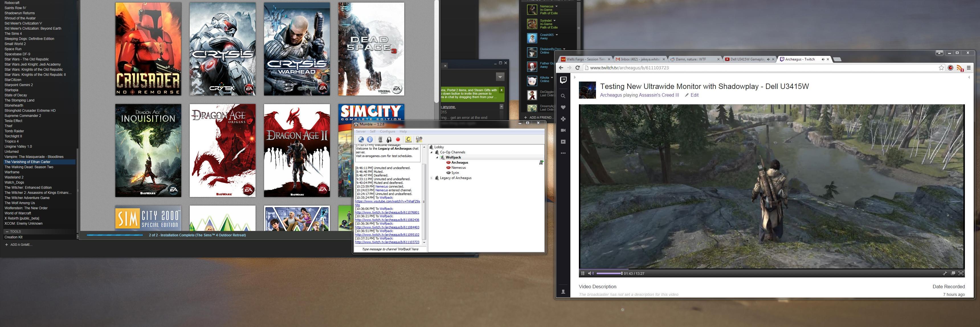Collapse Wolfpack channel in Mumble
Image resolution: width=980 pixels, height=327 pixels.
[x=437, y=157]
